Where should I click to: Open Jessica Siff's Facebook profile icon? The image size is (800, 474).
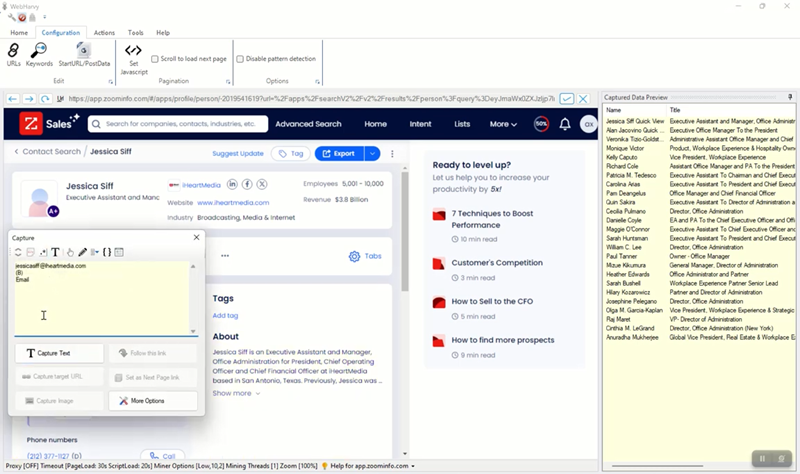247,184
